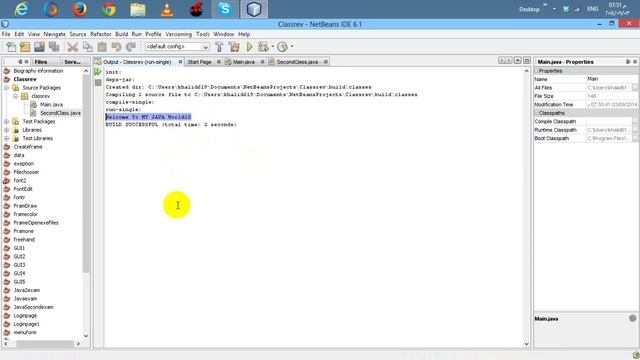Expand the Test Packages node
This screenshot has width=640, height=360.
tap(7, 122)
